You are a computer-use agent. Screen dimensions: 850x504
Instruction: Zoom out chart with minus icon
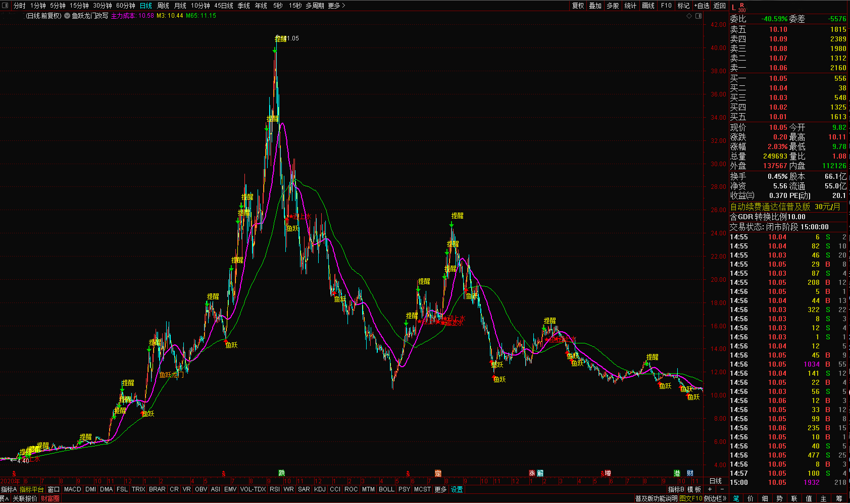(722, 489)
